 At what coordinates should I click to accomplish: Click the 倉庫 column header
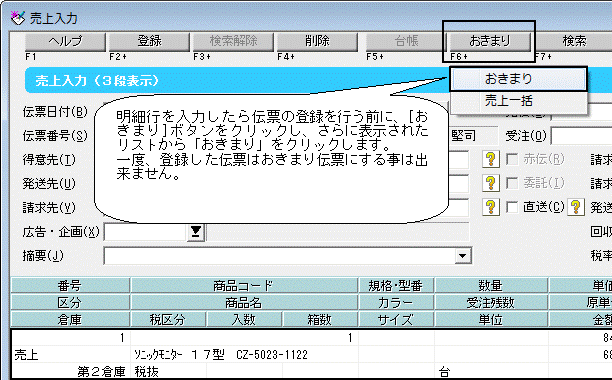point(70,320)
